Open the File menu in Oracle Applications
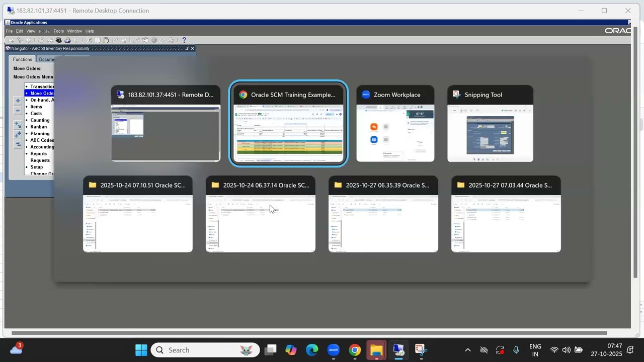Viewport: 644px width, 362px height. (x=9, y=31)
